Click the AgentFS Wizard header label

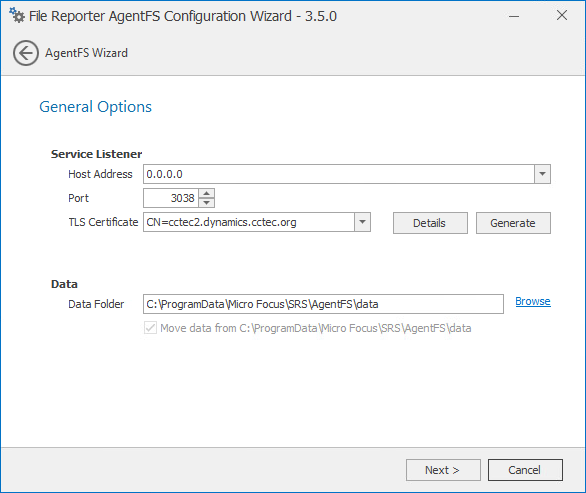coord(86,53)
